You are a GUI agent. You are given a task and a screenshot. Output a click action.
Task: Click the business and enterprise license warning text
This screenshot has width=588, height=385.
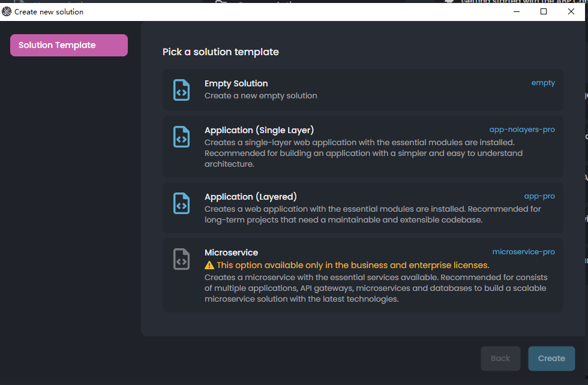tap(353, 265)
